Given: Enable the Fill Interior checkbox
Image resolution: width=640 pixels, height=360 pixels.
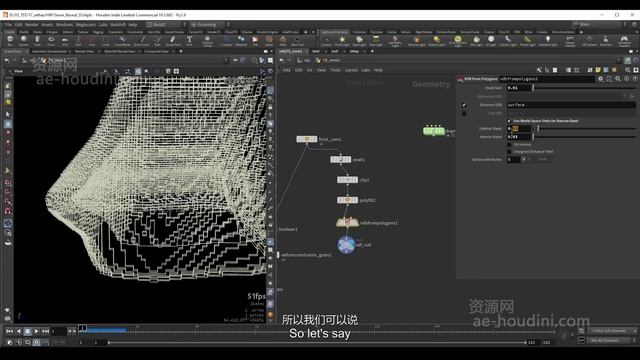Looking at the screenshot, I should click(509, 144).
